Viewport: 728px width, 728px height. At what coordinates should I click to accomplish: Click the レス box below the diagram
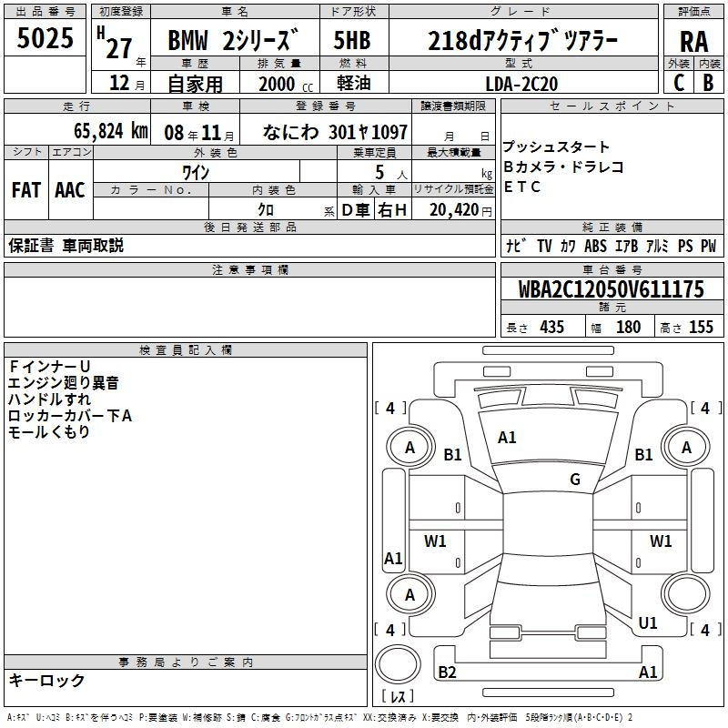click(398, 698)
